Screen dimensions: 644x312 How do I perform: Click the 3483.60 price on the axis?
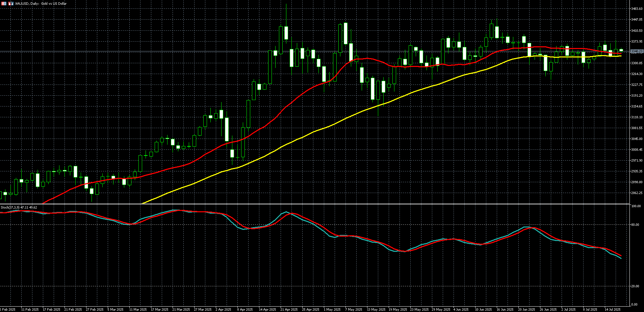tap(637, 9)
